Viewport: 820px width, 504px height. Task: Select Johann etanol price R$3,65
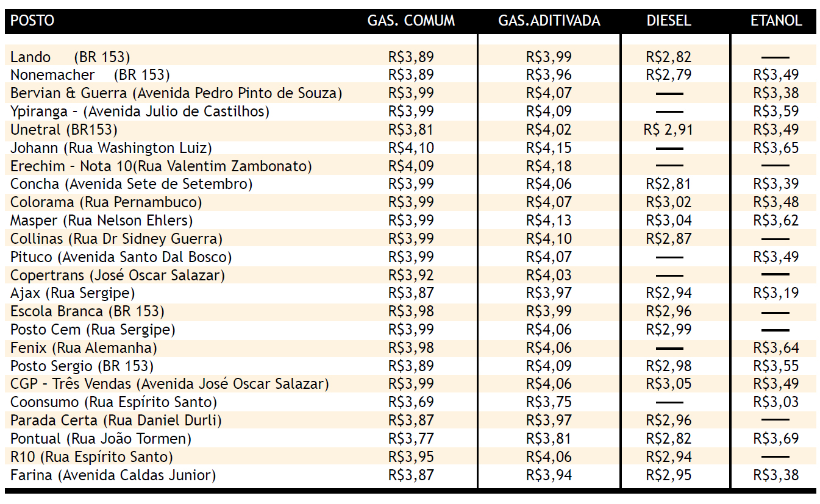pos(776,148)
